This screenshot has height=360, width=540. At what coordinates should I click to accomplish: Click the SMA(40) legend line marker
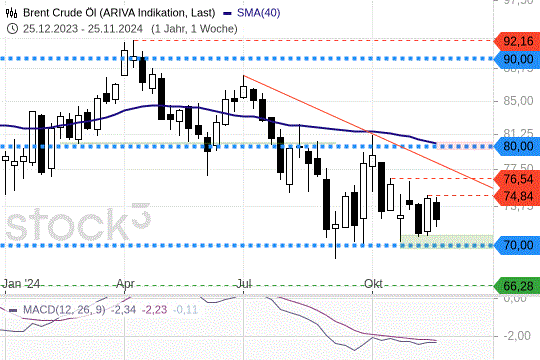[x=227, y=14]
